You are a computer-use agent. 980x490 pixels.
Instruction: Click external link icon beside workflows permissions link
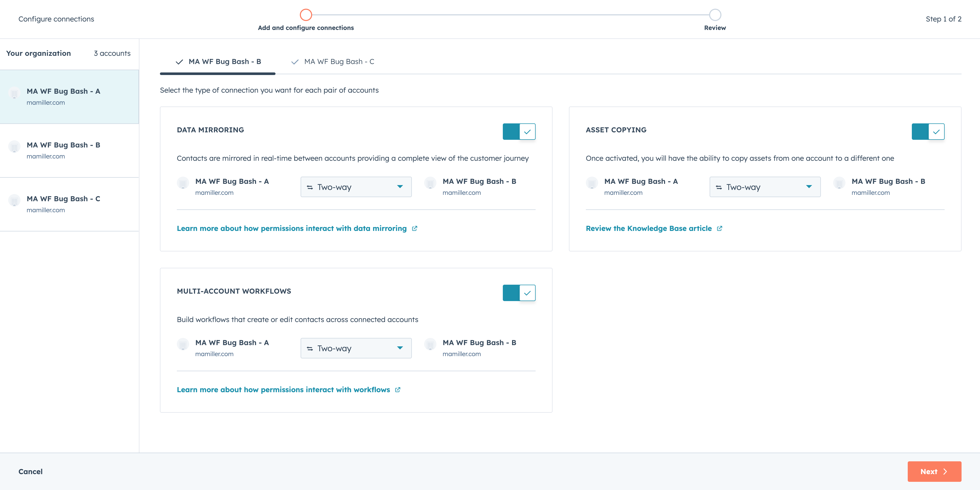[x=397, y=390]
